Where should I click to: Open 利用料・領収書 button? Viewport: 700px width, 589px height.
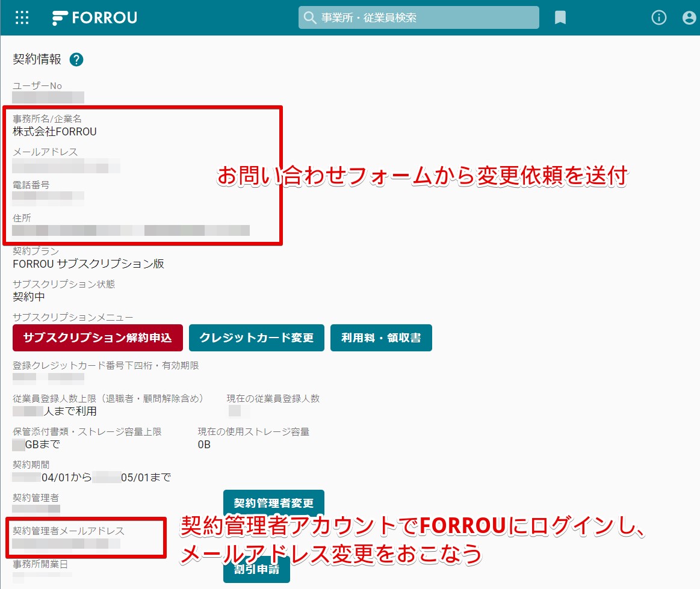381,338
